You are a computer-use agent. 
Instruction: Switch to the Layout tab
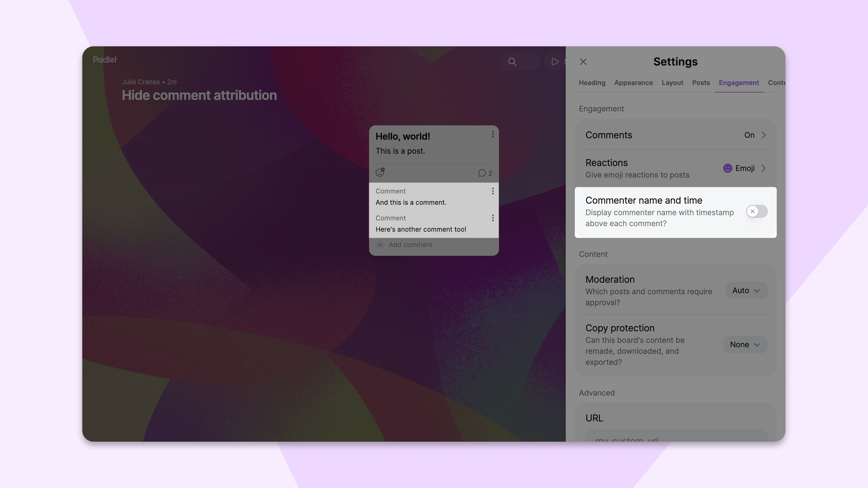[672, 83]
